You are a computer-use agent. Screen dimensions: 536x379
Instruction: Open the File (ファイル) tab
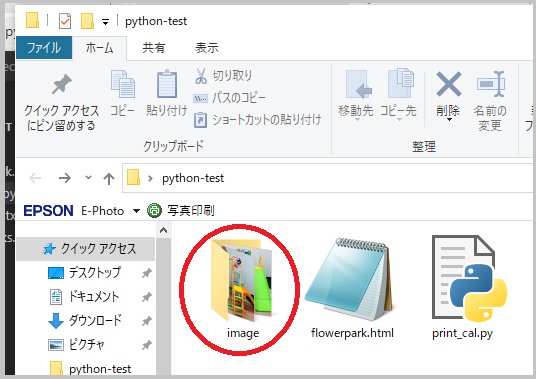coord(44,48)
